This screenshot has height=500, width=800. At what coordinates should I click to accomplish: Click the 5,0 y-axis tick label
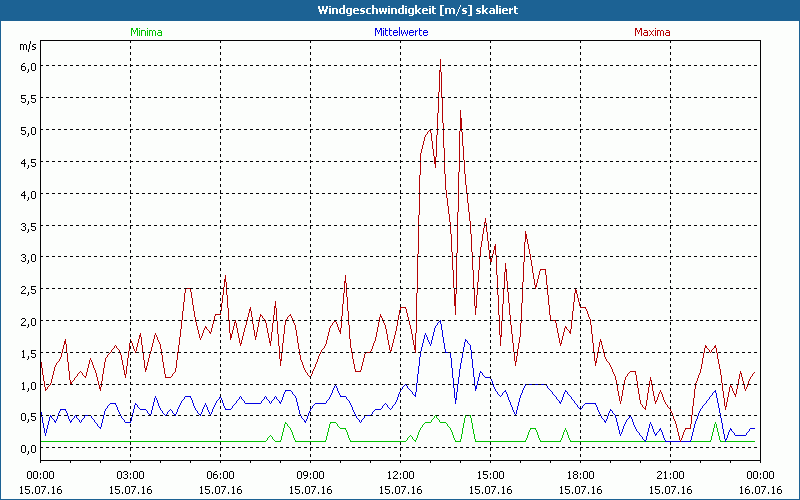point(28,130)
